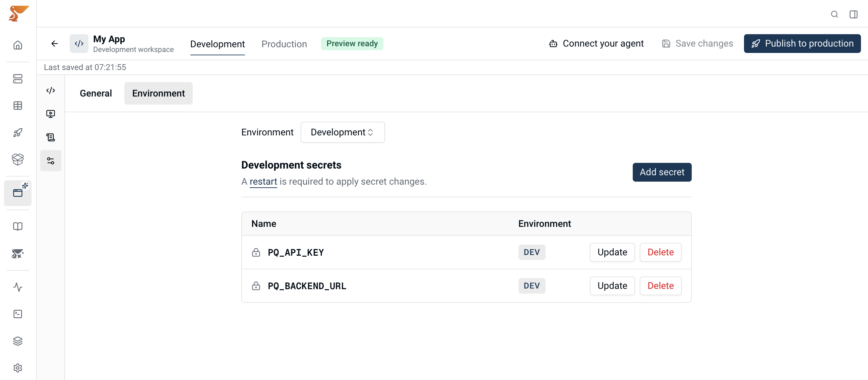Toggle the side panel layout icon
The height and width of the screenshot is (380, 868).
854,14
